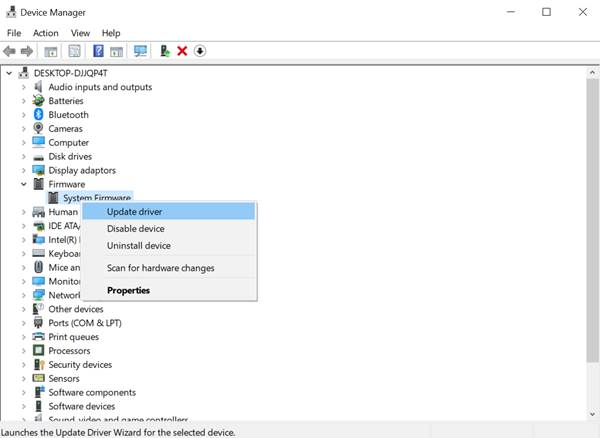The width and height of the screenshot is (600, 438).
Task: Click the Back arrow in toolbar
Action: (10, 51)
